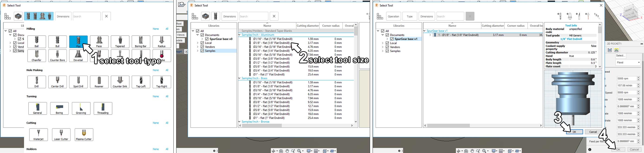Screen dimensions: 644x153
Task: Pick the Counter Bore tool type
Action: tap(58, 56)
